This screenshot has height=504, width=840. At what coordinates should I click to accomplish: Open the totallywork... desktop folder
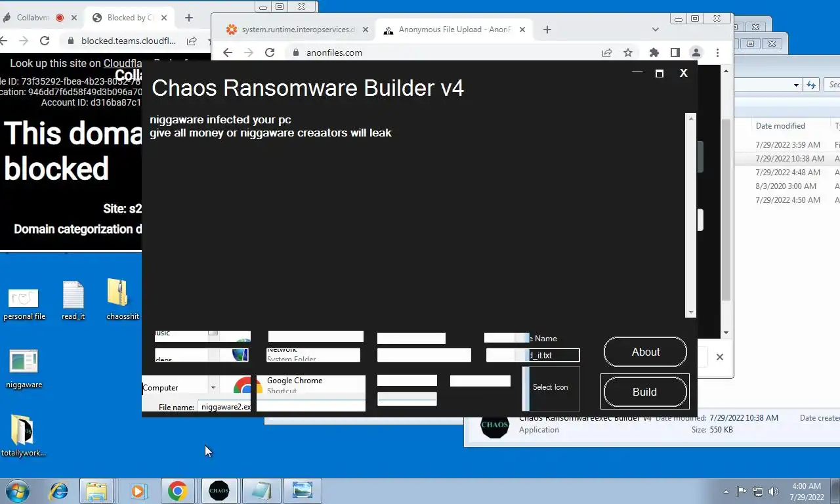(23, 436)
